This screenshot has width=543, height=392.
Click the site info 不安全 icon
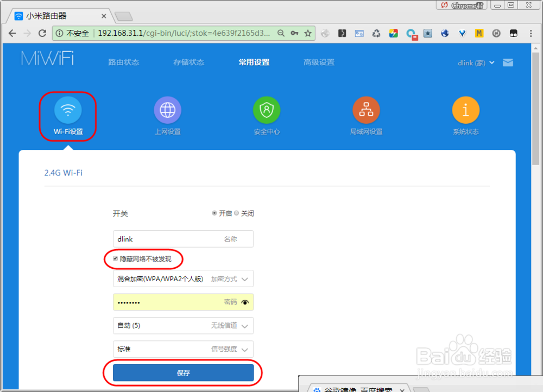coord(60,33)
